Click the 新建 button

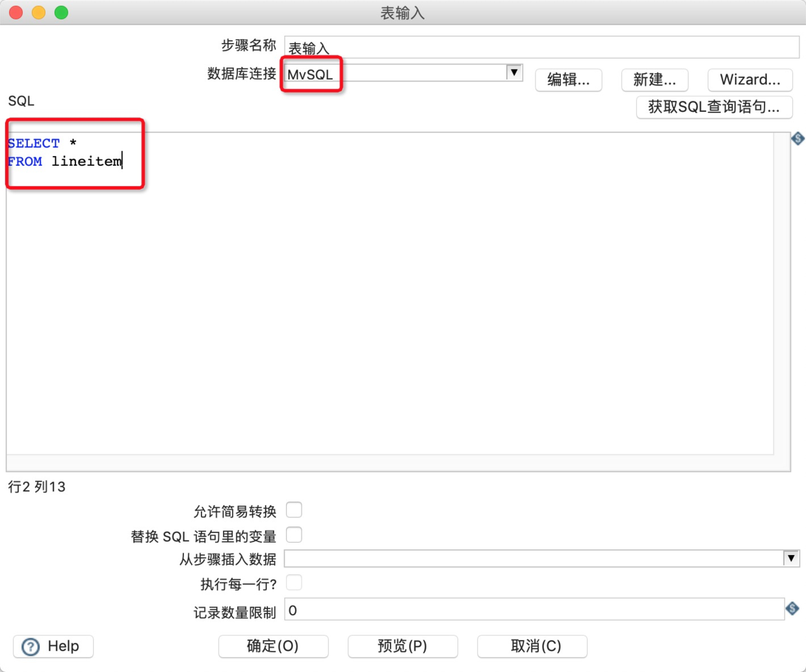click(654, 80)
